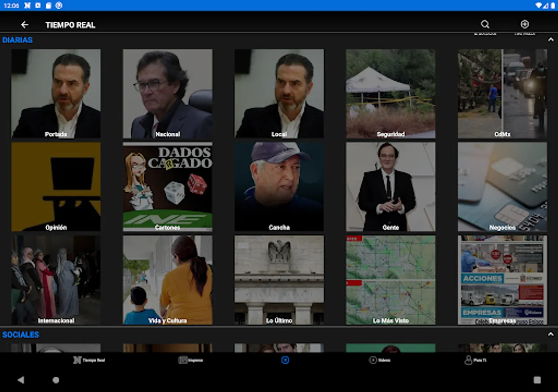Switch to the Impresa bottom tab
Image resolution: width=558 pixels, height=392 pixels.
[190, 360]
